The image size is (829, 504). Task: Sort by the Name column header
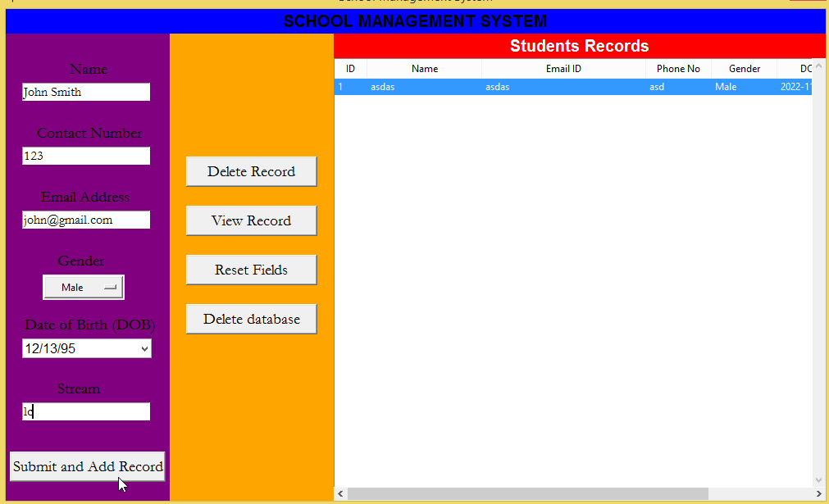(x=423, y=69)
